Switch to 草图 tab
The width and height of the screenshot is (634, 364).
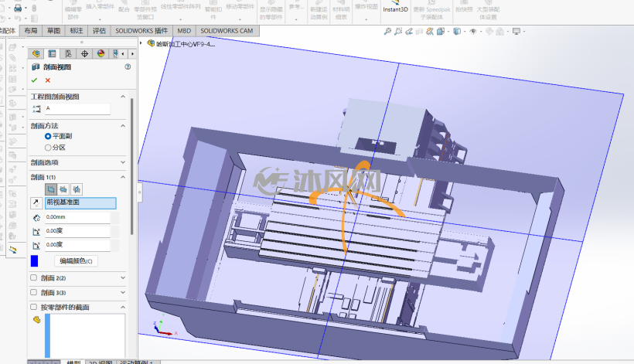point(53,31)
